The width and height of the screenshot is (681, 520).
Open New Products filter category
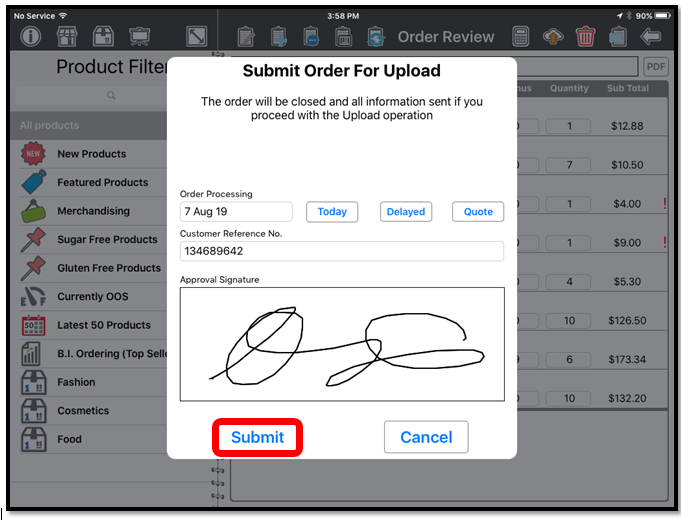point(93,154)
